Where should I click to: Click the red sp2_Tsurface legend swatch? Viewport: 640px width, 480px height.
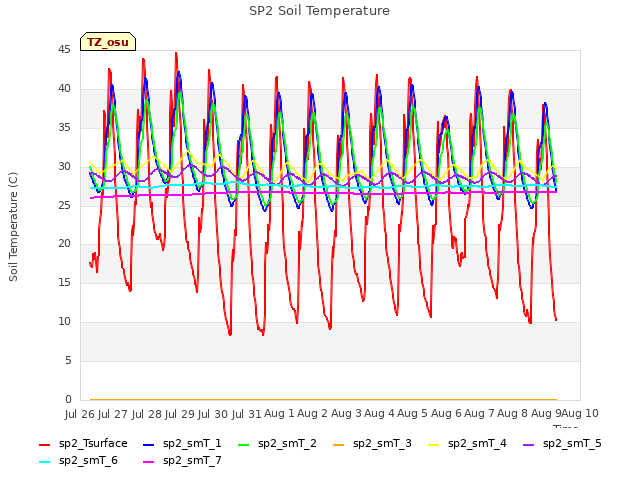[x=44, y=444]
